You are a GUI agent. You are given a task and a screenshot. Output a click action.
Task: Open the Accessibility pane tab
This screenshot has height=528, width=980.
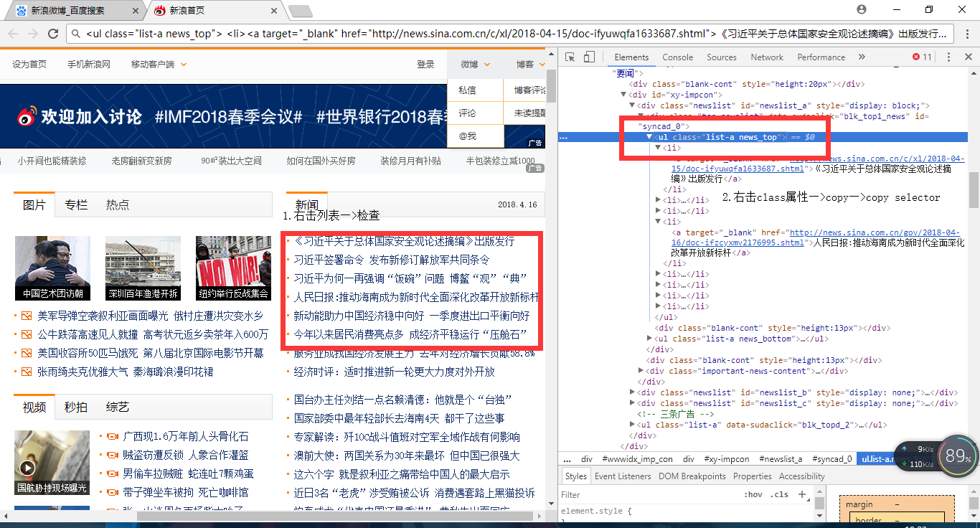tap(801, 476)
